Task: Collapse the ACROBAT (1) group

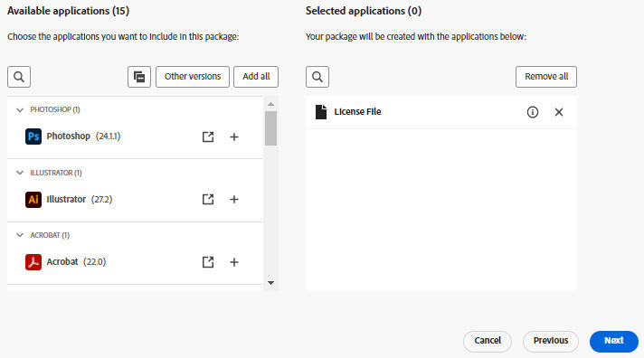Action: (x=20, y=235)
